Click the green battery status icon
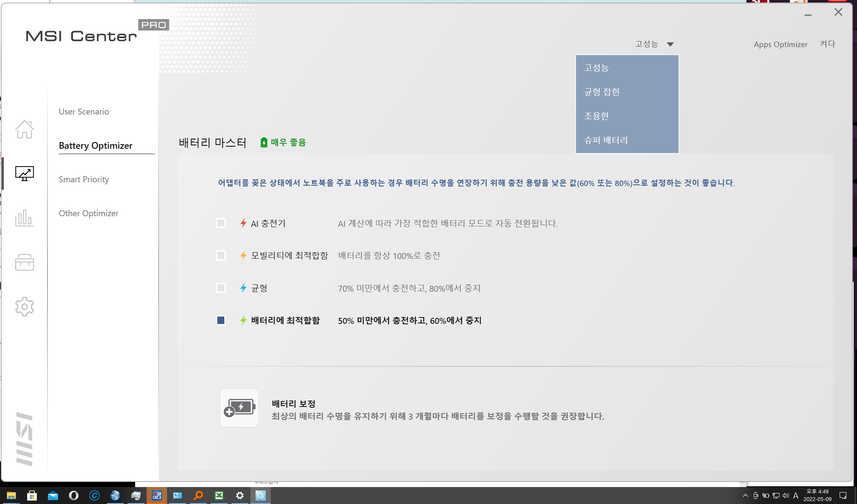The width and height of the screenshot is (857, 504). pyautogui.click(x=264, y=142)
